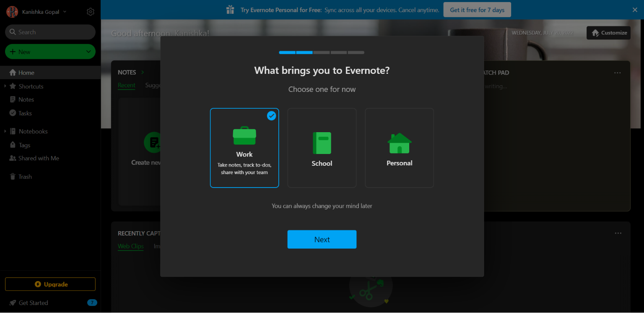This screenshot has width=644, height=313.
Task: Click the Get Started badge showing 7
Action: 92,303
